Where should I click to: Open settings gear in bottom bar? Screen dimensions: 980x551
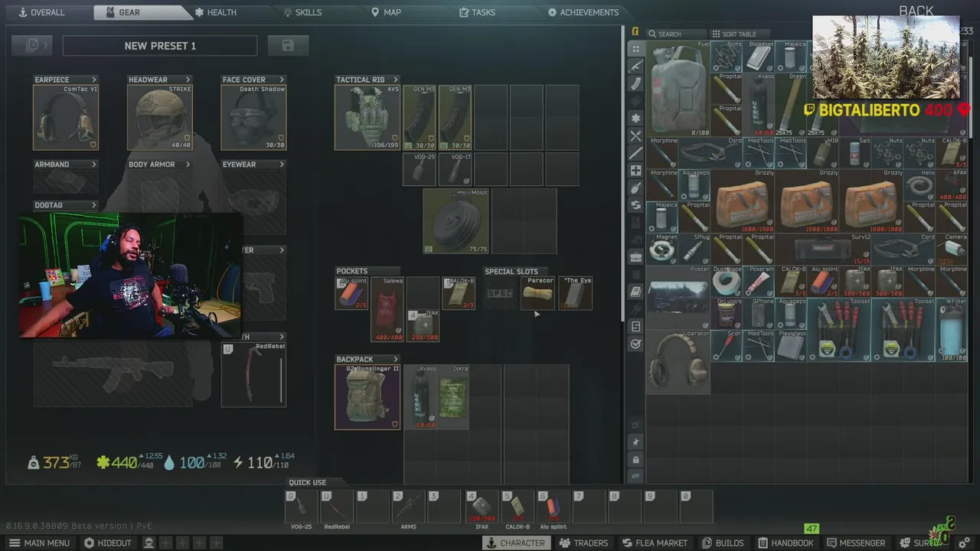(964, 543)
